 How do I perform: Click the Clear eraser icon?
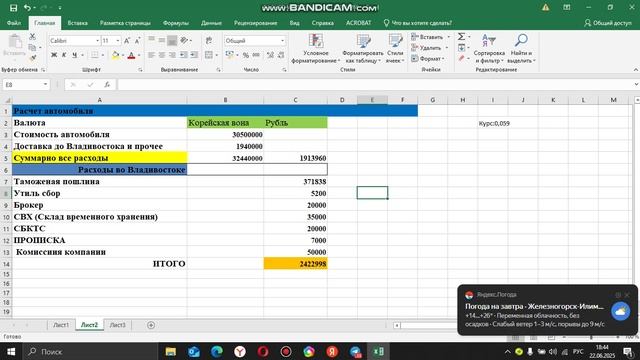[461, 59]
